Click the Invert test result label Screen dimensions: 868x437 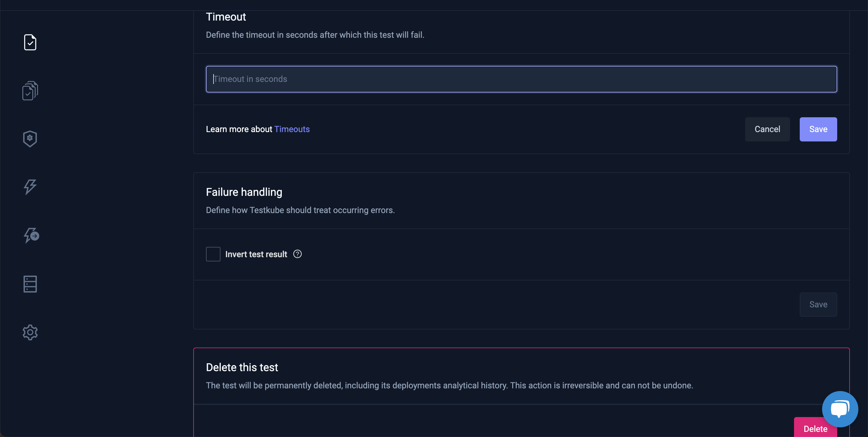click(x=256, y=254)
